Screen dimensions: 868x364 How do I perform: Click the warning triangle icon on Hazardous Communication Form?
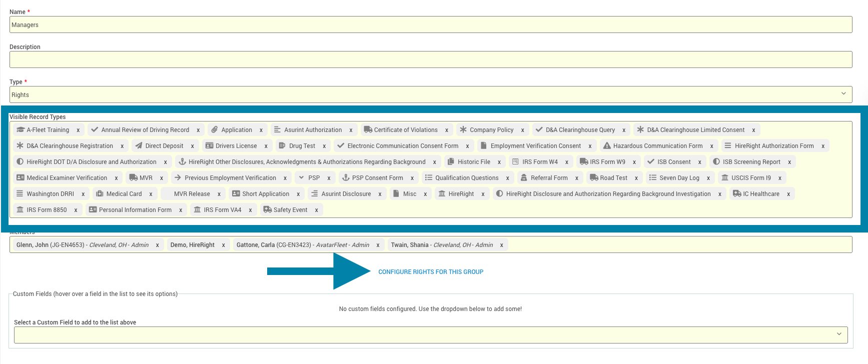tap(607, 146)
